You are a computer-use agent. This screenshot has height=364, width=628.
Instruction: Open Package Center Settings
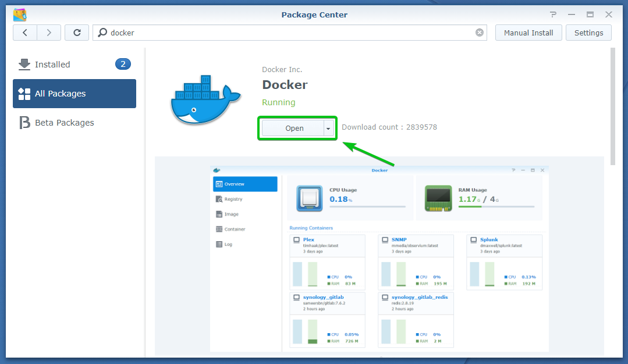point(588,33)
